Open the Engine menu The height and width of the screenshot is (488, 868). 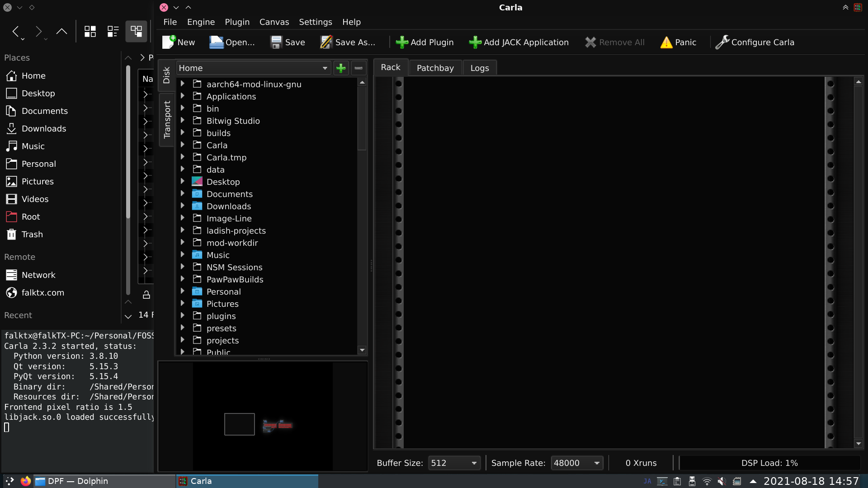(201, 22)
